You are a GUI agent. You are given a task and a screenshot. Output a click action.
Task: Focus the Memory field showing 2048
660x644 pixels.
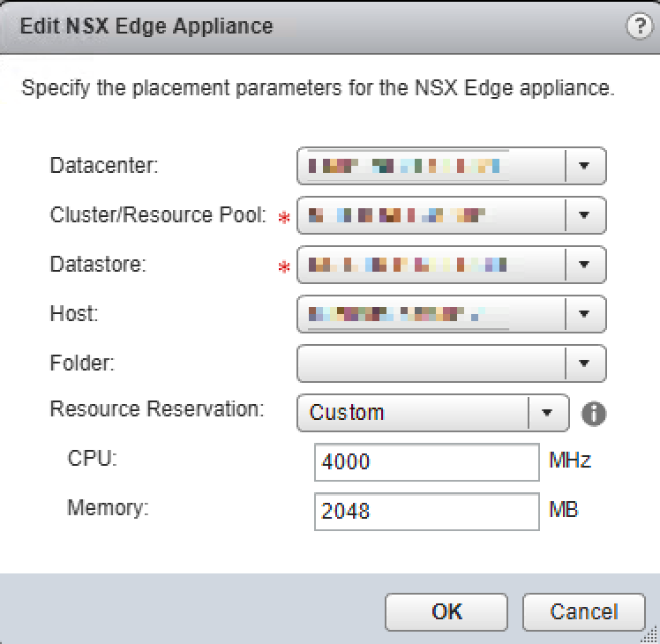click(425, 511)
